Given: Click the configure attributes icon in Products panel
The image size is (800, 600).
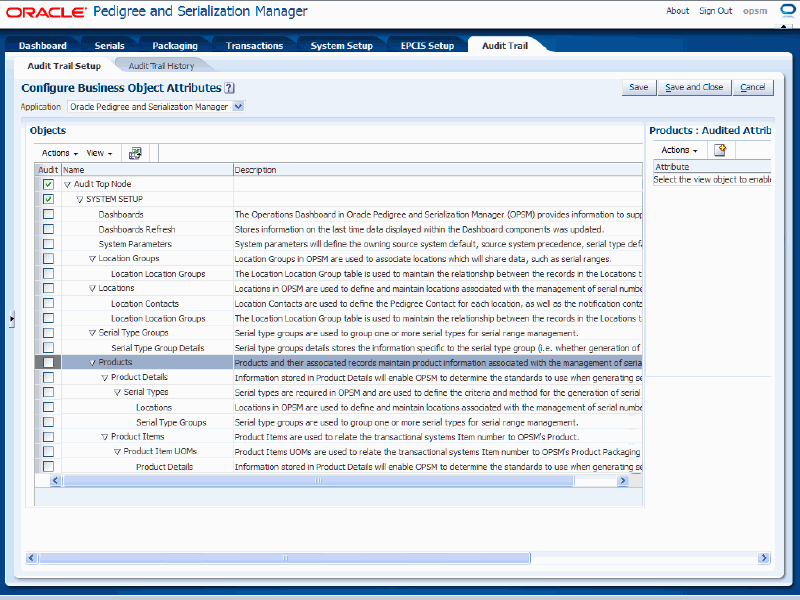Looking at the screenshot, I should [720, 150].
